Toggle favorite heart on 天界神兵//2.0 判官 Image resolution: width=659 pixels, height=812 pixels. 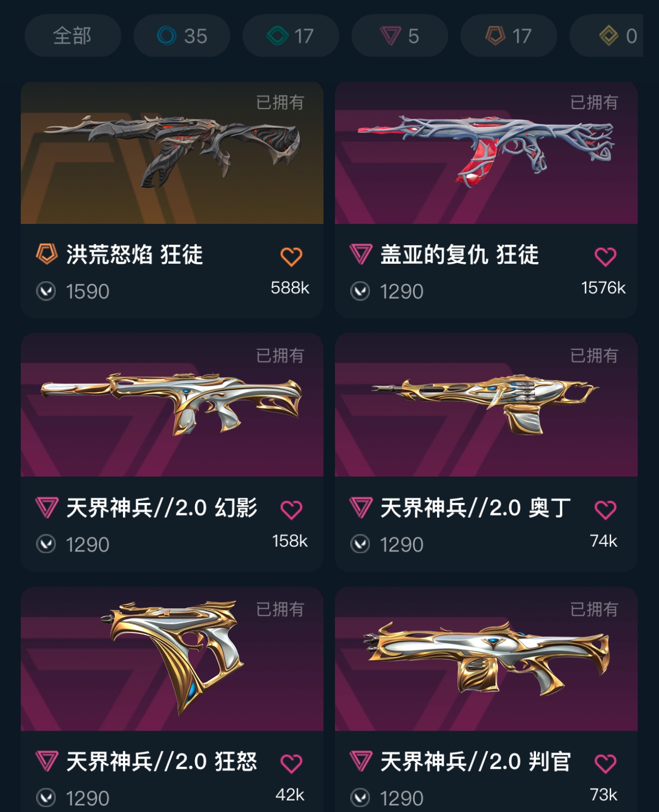(x=605, y=763)
